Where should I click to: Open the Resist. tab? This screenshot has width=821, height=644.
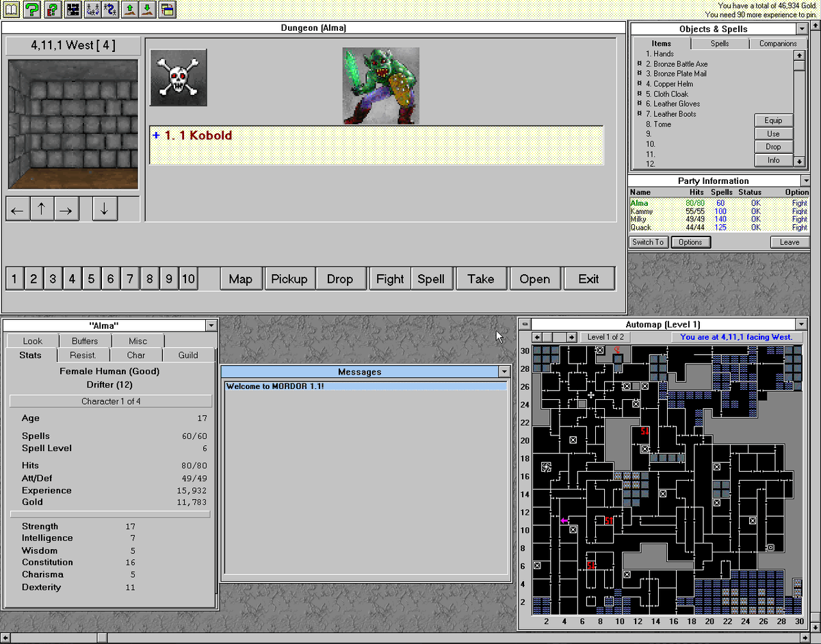pyautogui.click(x=83, y=355)
